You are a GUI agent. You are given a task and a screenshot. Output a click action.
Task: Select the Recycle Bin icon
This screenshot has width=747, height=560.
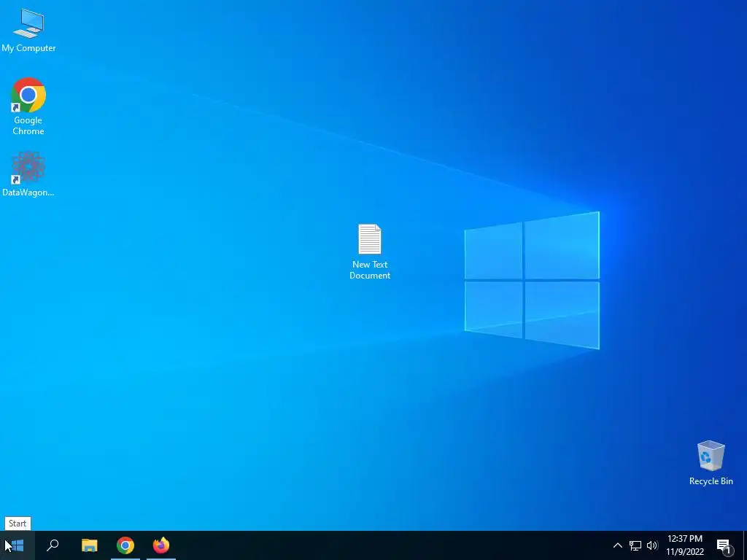coord(711,463)
